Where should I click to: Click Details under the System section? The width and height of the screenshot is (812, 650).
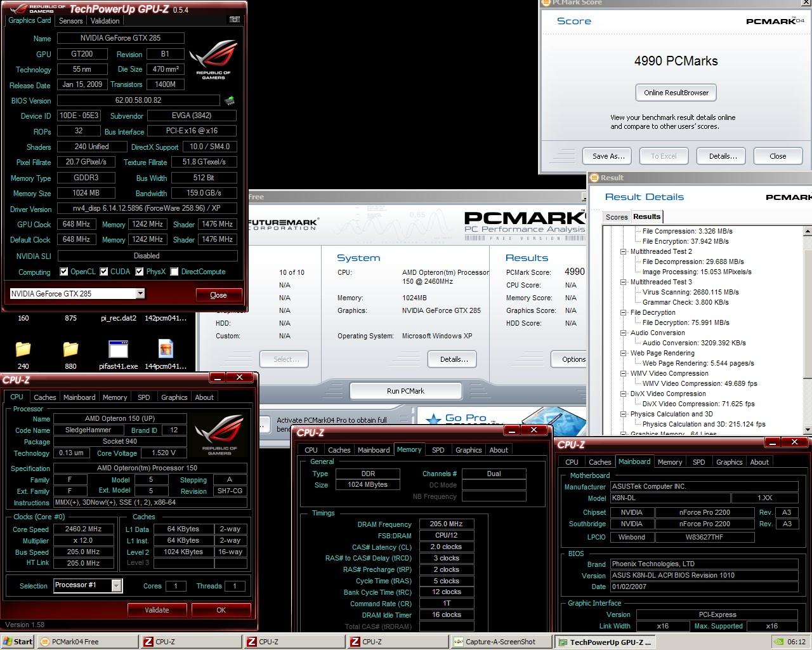(454, 359)
